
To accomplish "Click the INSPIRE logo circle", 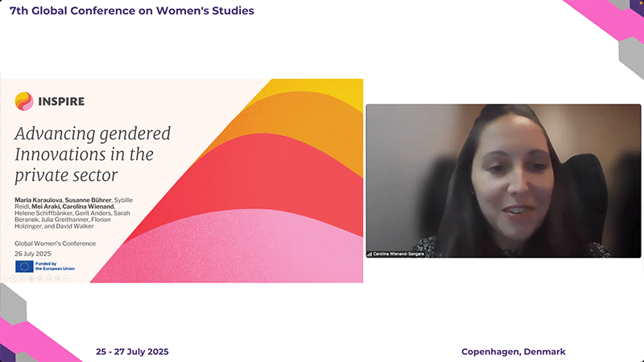I will 23,101.
